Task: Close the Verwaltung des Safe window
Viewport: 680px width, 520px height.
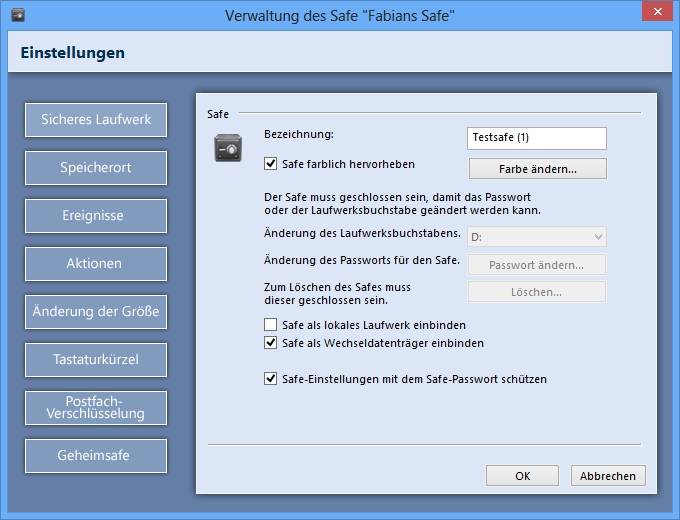Action: tap(657, 12)
